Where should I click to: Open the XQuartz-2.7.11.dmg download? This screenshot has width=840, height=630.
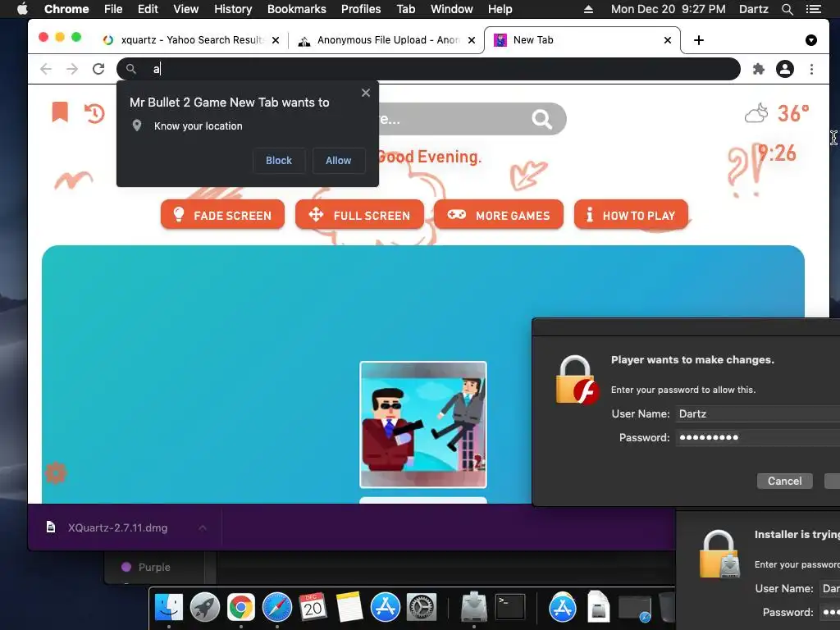point(117,527)
